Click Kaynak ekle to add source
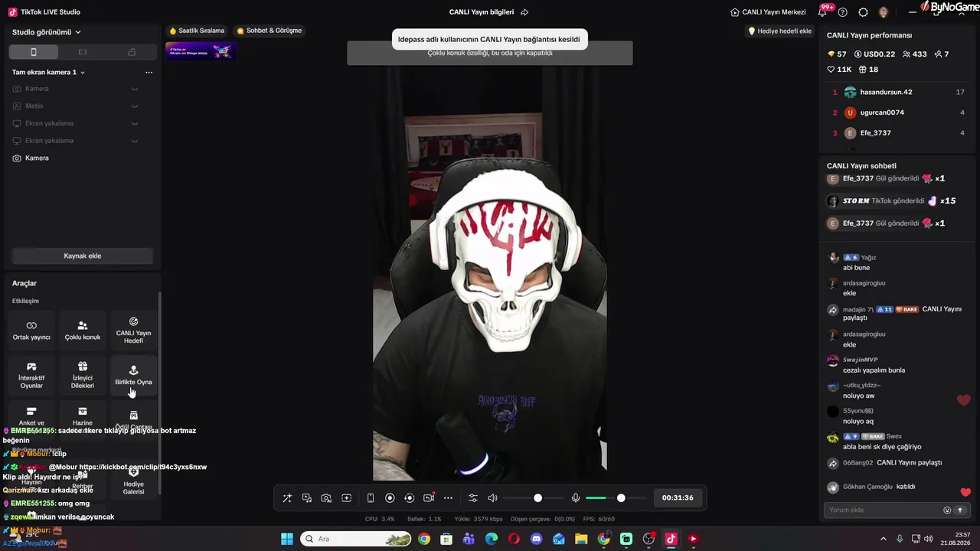Viewport: 980px width, 551px height. (x=83, y=256)
